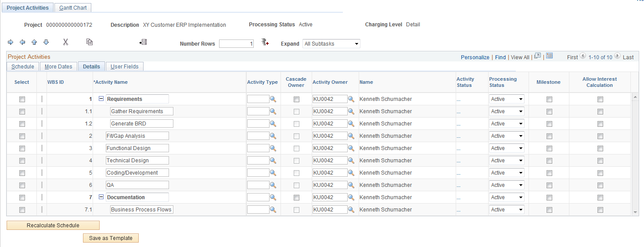
Task: Look up Activity Owner for Requirements row
Action: pyautogui.click(x=351, y=99)
